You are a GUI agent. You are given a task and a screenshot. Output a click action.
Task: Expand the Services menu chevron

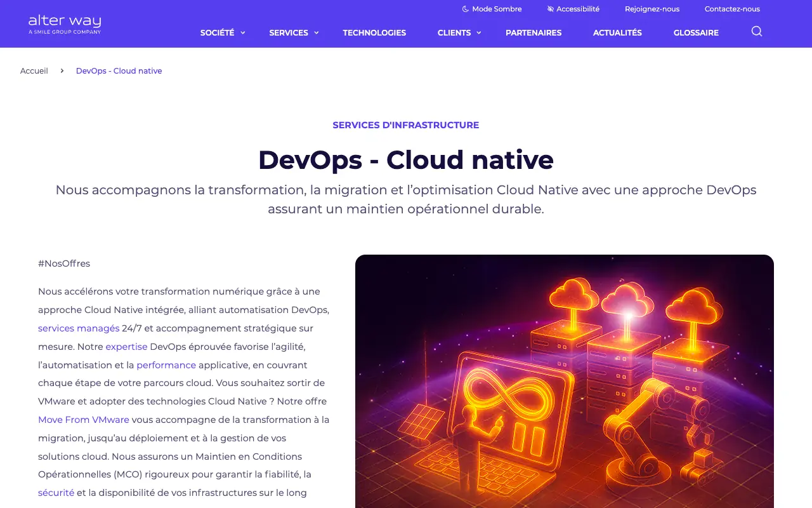coord(316,33)
